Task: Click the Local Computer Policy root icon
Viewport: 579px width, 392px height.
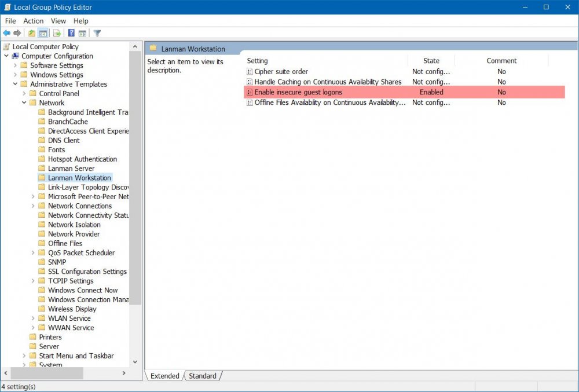Action: click(x=6, y=46)
